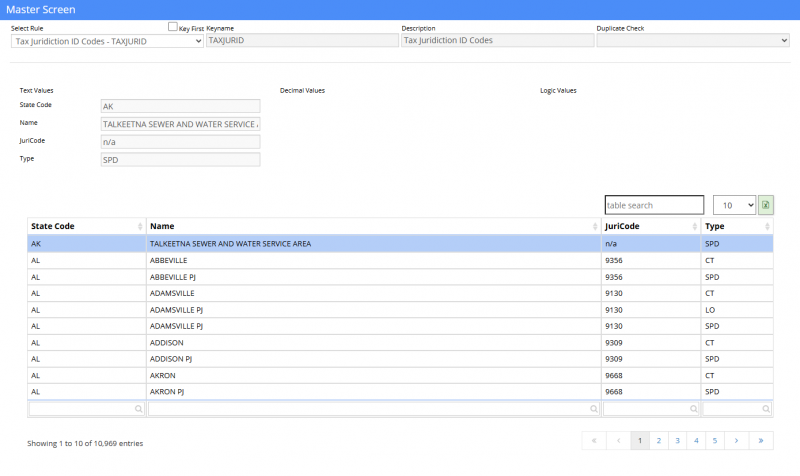Screen dimensions: 800x476
Task: Click Type column sort arrows
Action: click(767, 227)
